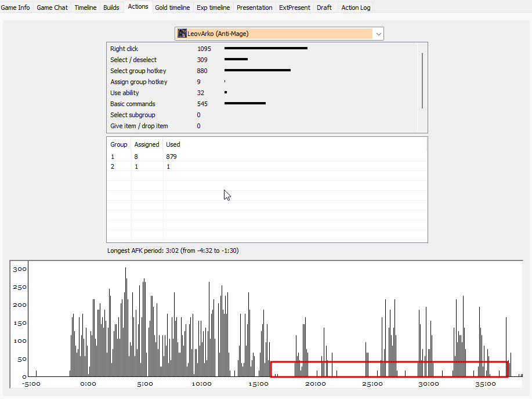Viewport: 532px width, 399px height.
Task: Click the 880 select group count
Action: tap(202, 71)
